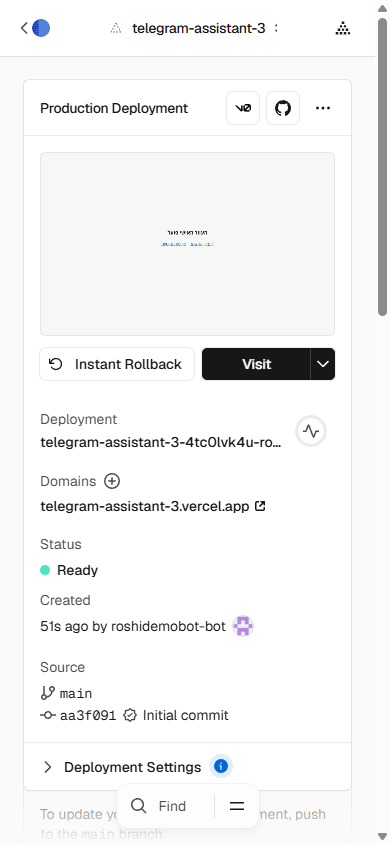390x844 pixels.
Task: Click the Source label
Action: (x=62, y=667)
